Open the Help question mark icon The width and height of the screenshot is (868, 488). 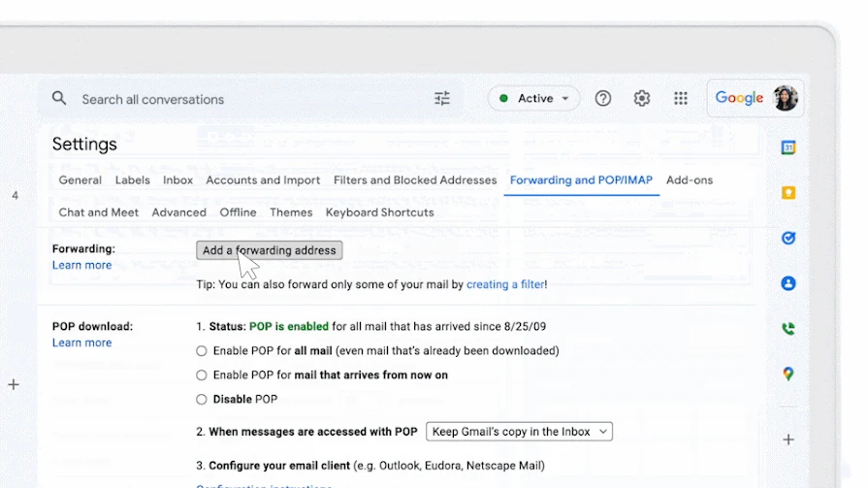point(603,99)
